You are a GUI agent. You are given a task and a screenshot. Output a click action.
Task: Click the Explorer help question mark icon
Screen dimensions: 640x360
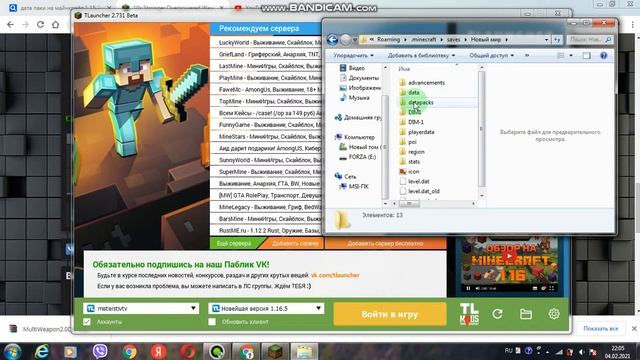604,56
